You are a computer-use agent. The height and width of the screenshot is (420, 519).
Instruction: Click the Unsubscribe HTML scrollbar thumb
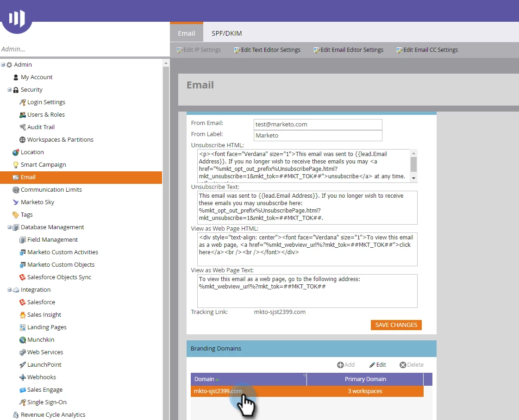pyautogui.click(x=413, y=164)
